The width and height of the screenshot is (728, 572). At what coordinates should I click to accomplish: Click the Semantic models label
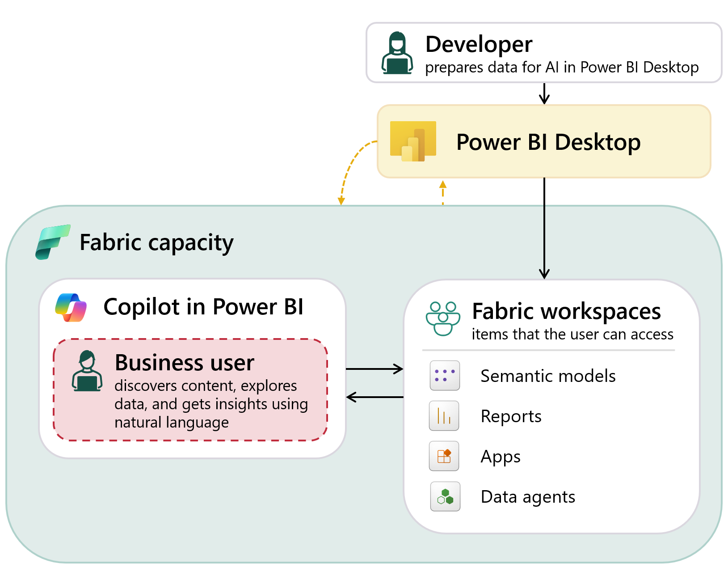(548, 376)
